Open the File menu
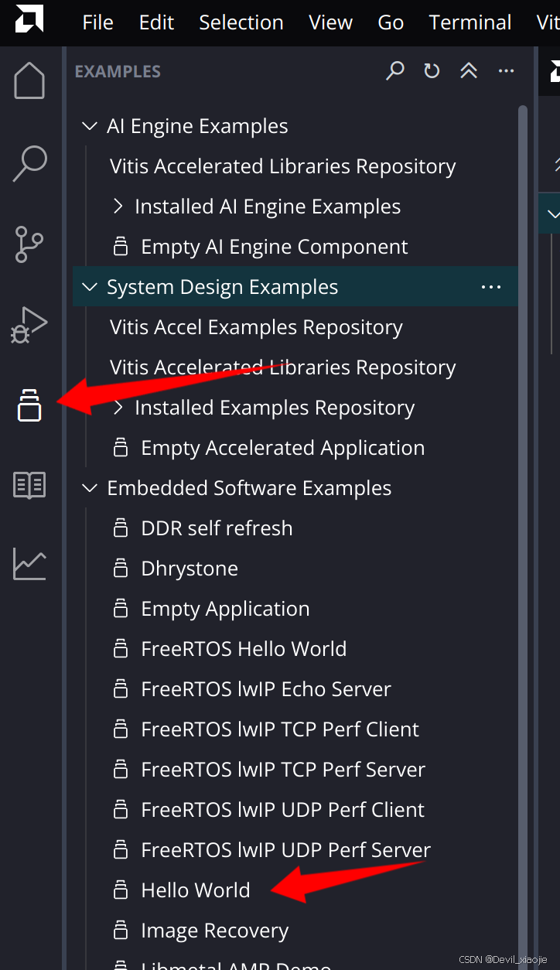Image resolution: width=560 pixels, height=970 pixels. [97, 22]
